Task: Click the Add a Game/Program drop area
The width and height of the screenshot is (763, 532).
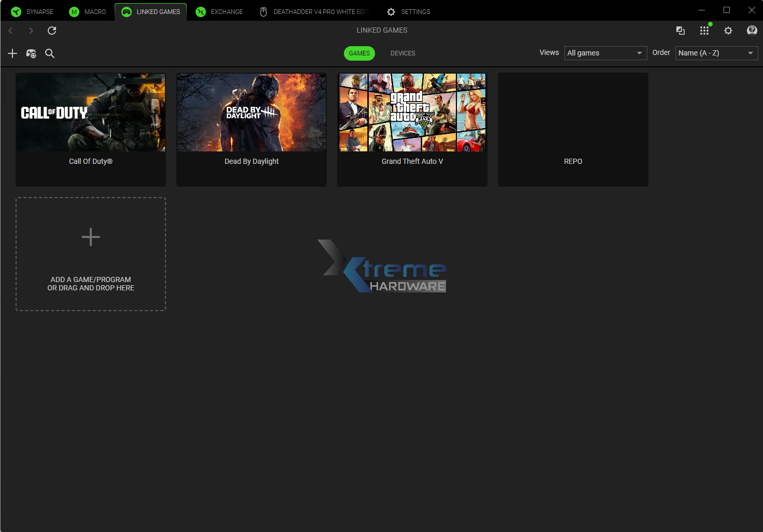Action: click(x=91, y=254)
